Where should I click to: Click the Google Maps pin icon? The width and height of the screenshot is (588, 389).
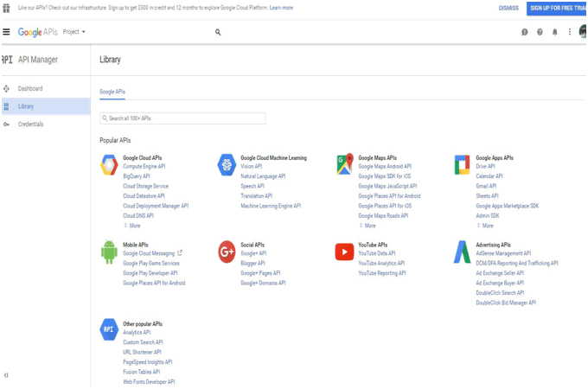(345, 164)
